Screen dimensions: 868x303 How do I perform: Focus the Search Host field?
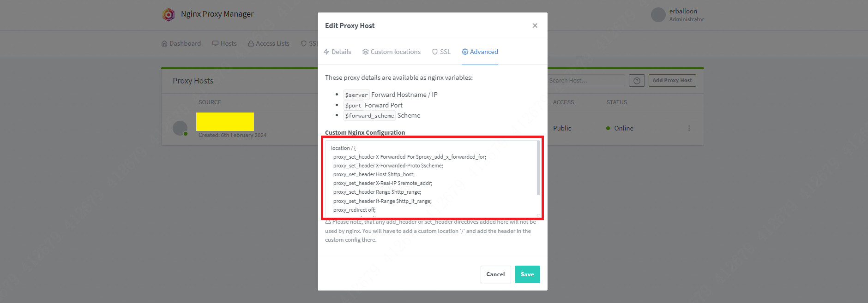pos(585,81)
